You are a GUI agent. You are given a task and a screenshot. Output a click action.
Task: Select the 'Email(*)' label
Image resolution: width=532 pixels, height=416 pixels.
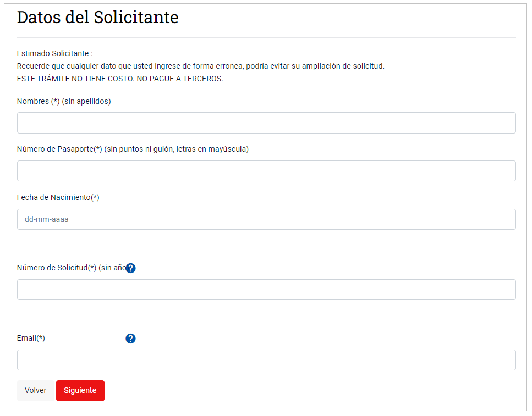(x=31, y=338)
